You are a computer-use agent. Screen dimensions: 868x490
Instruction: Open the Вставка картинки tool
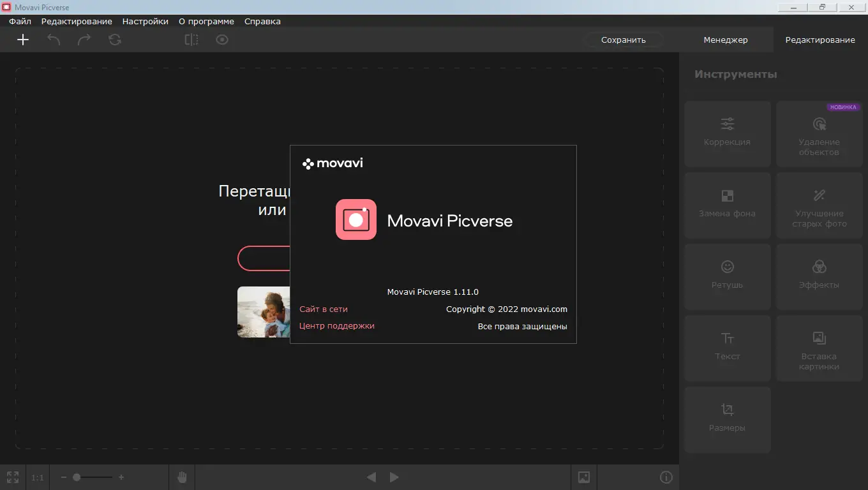point(819,348)
